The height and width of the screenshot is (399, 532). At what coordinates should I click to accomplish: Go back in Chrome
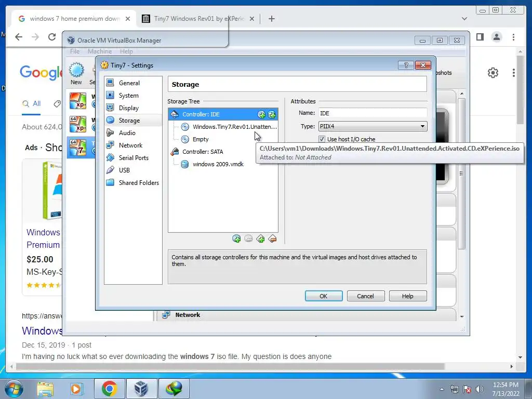click(x=19, y=37)
